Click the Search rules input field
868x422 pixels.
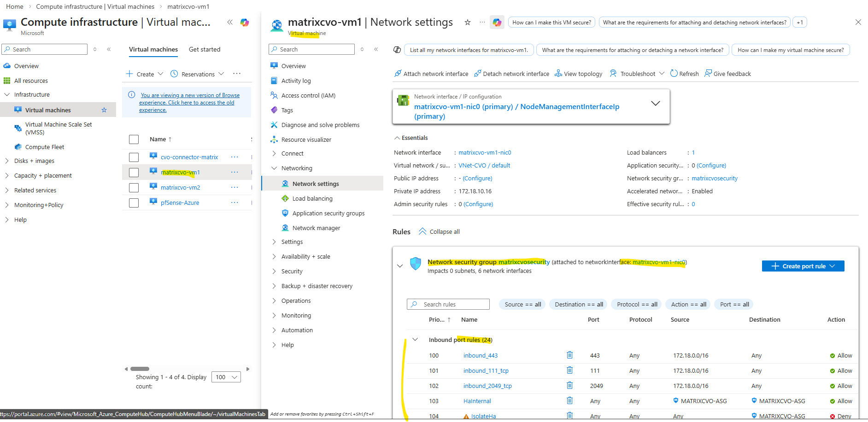click(448, 304)
